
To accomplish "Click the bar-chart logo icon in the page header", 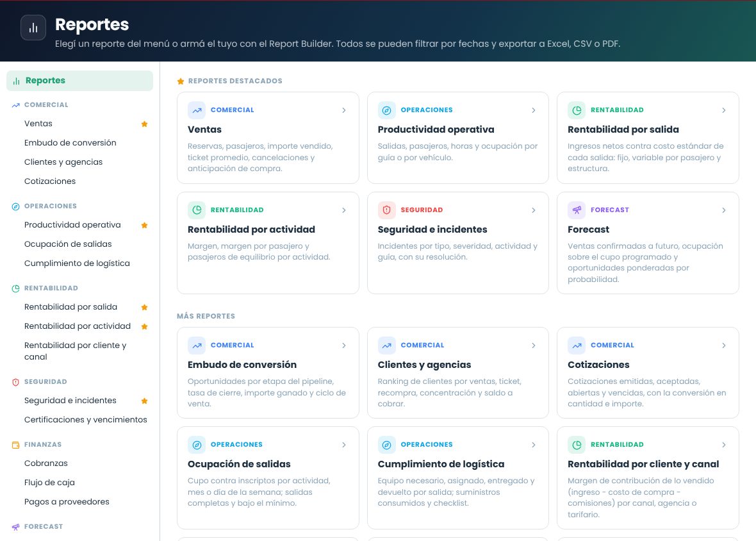I will click(x=33, y=28).
